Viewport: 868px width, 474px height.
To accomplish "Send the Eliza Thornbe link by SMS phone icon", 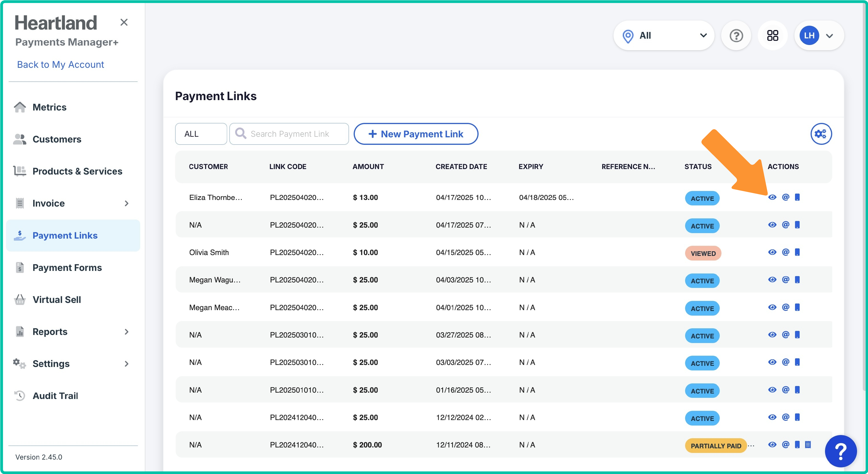I will [x=797, y=197].
